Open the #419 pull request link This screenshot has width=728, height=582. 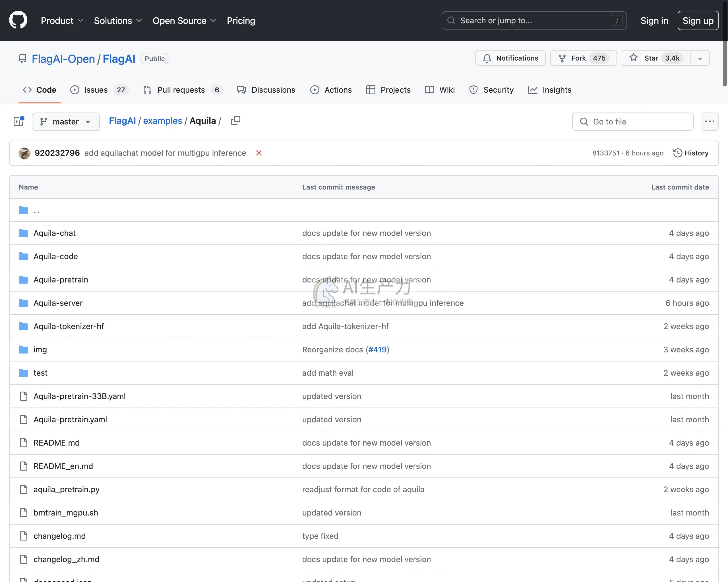377,350
